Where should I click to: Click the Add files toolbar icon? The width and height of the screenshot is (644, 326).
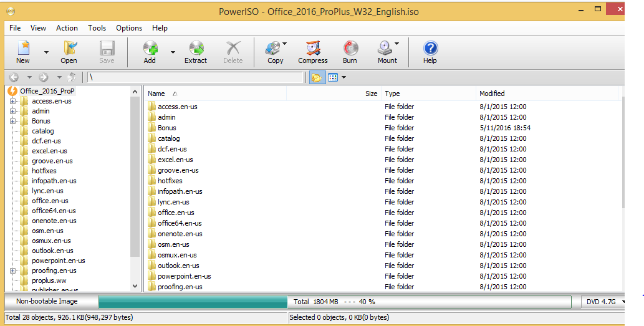point(150,48)
